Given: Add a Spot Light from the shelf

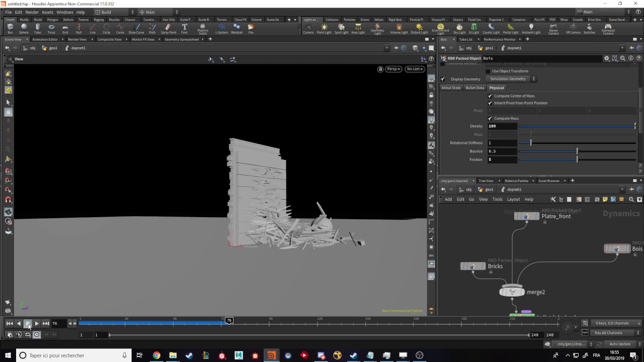Looking at the screenshot, I should [x=341, y=29].
